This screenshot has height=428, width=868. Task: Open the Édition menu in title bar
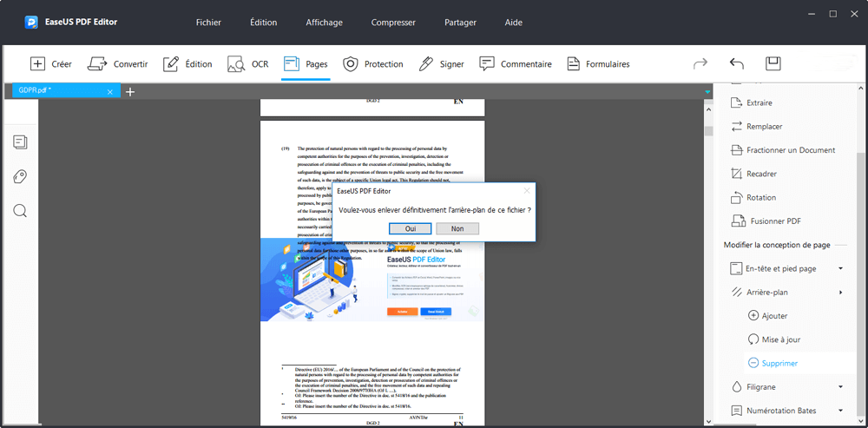tap(264, 23)
